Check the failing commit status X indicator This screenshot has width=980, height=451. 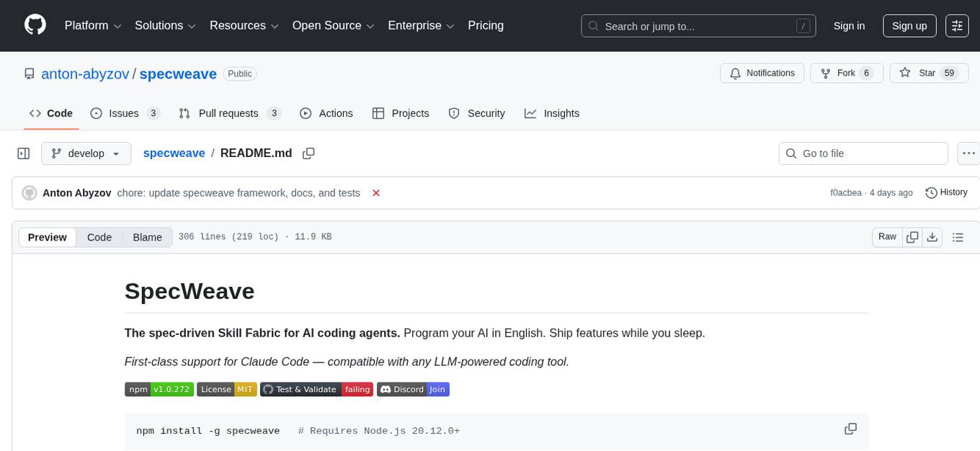[375, 192]
